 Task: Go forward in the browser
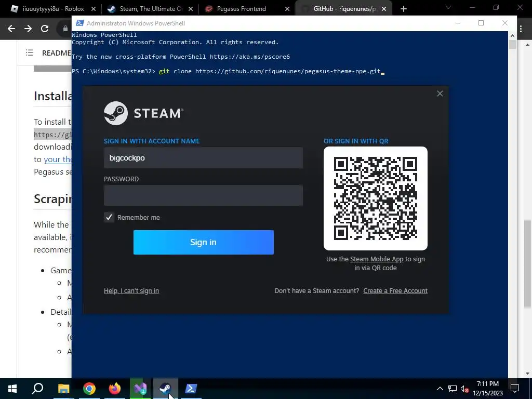click(28, 29)
